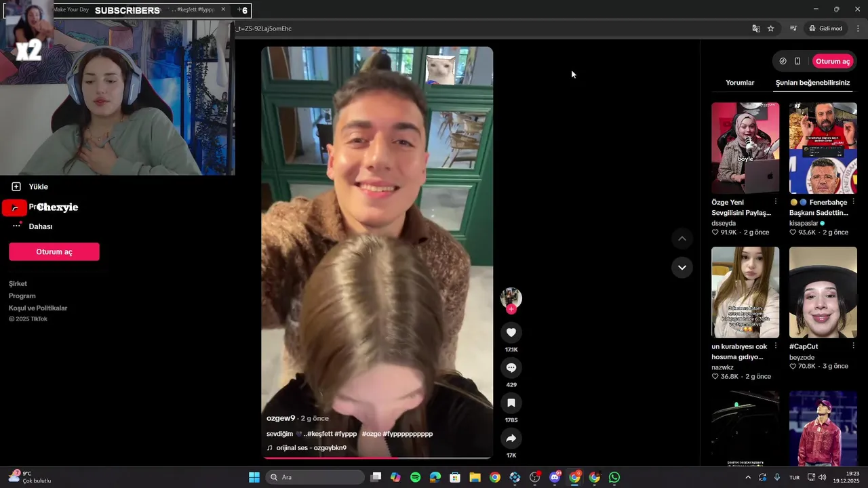This screenshot has width=868, height=488.
Task: Open the Program footer link
Action: click(x=22, y=296)
